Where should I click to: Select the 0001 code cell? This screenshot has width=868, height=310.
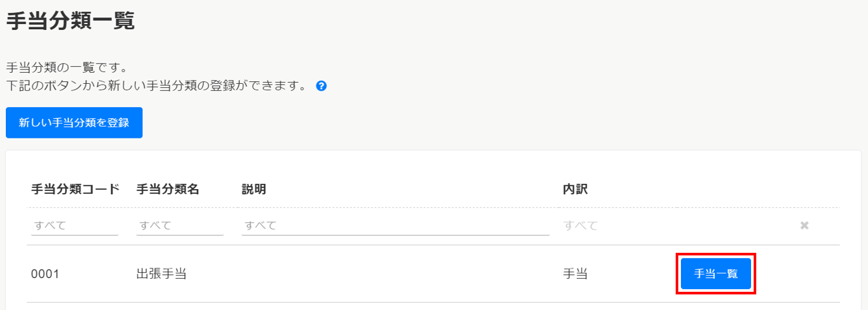pos(45,274)
